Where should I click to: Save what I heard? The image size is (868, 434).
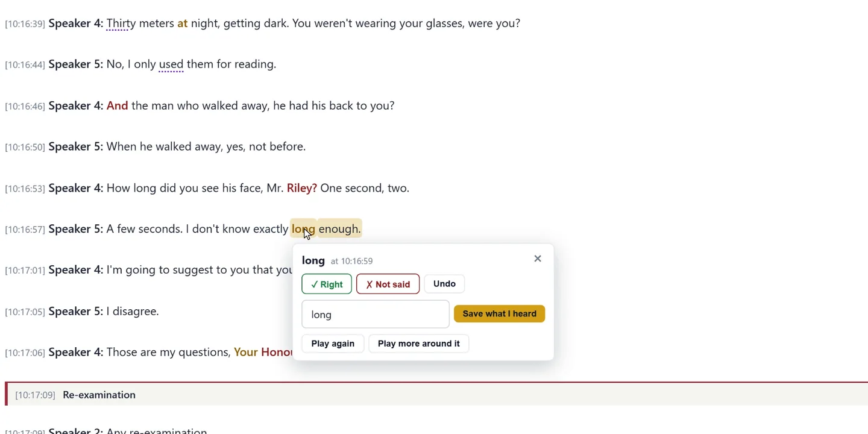[x=499, y=313]
